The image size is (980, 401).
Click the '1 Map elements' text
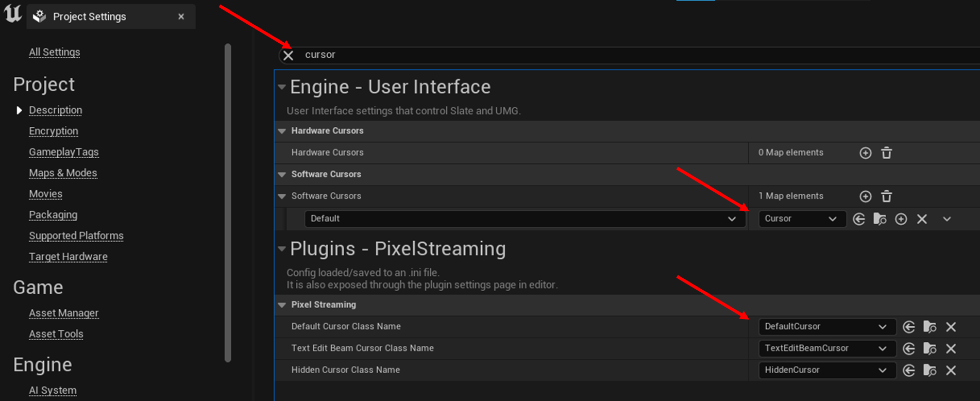coord(791,196)
